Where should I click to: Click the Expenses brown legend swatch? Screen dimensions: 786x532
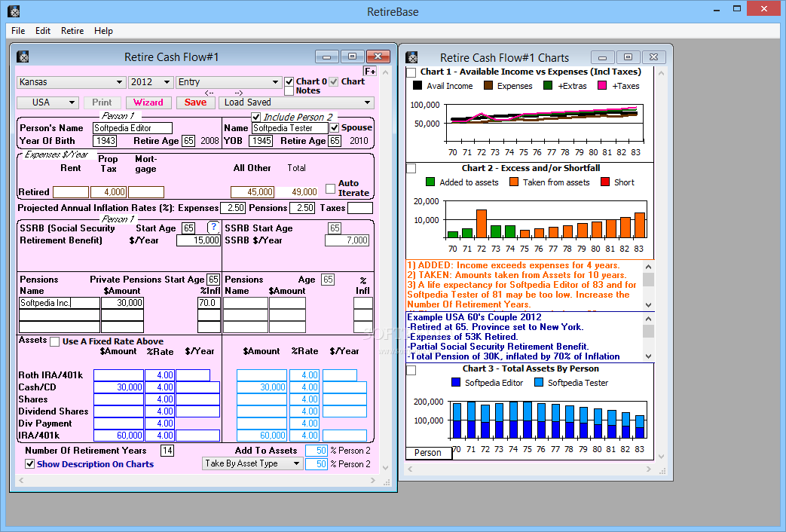coord(488,86)
